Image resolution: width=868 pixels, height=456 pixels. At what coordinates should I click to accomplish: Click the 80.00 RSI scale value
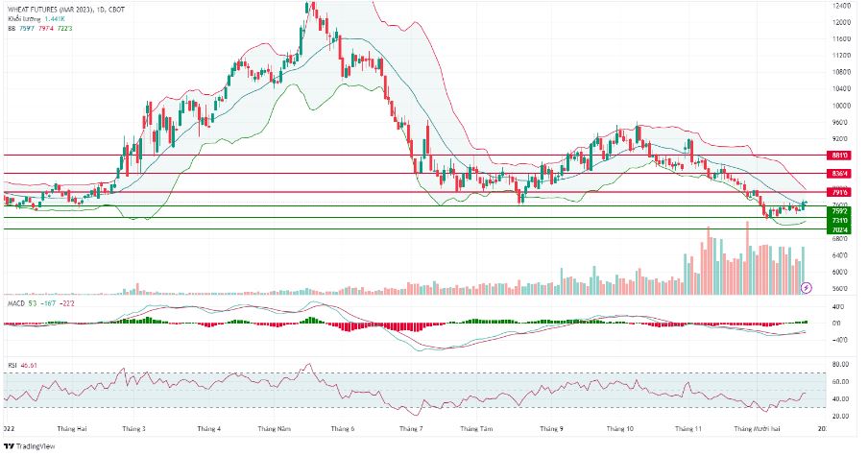[842, 364]
